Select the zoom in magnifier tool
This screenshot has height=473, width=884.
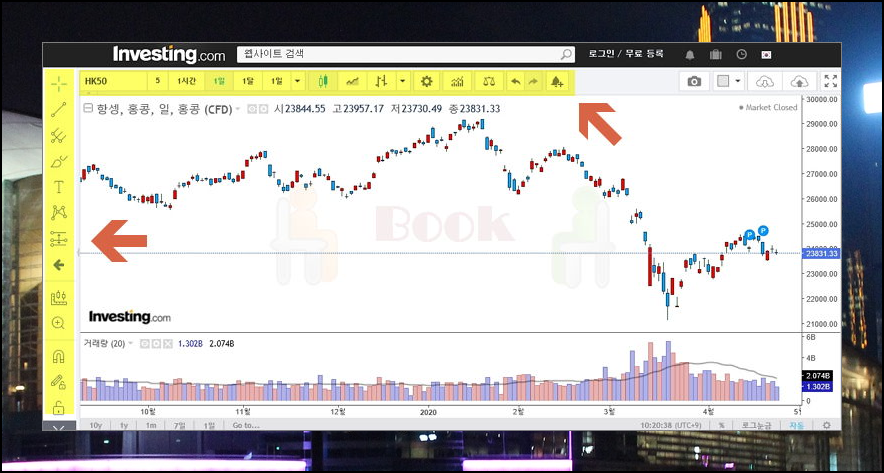coord(59,323)
